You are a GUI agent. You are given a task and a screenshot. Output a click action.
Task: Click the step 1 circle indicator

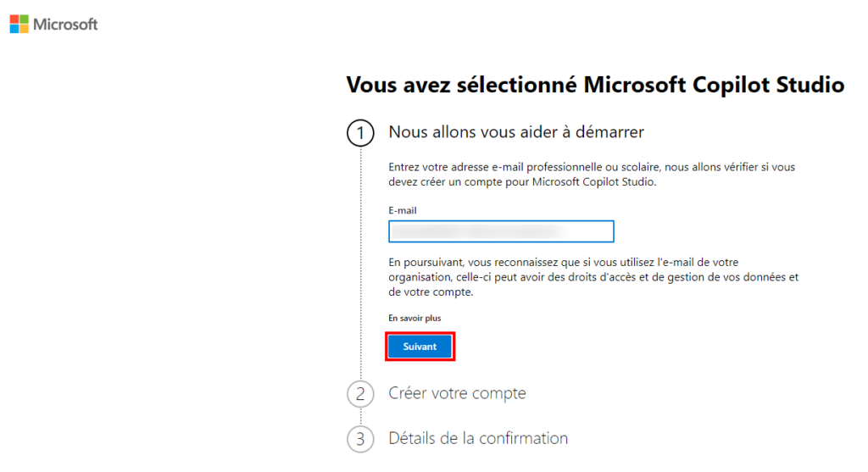360,133
